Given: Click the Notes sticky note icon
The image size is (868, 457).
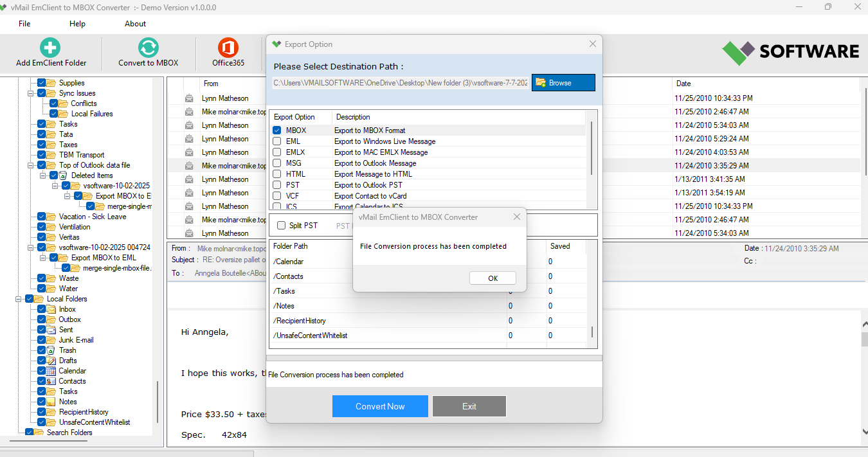Looking at the screenshot, I should pyautogui.click(x=51, y=402).
